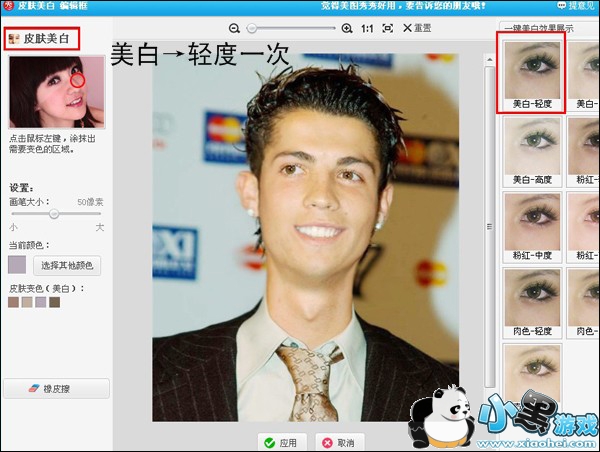The height and width of the screenshot is (452, 600).
Task: Adjust the zoom level slider handle
Action: (x=251, y=28)
